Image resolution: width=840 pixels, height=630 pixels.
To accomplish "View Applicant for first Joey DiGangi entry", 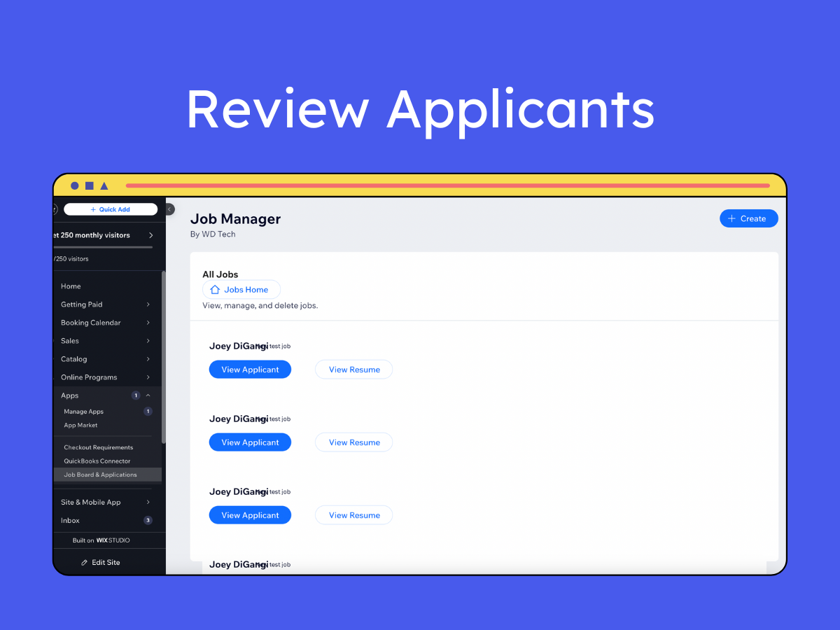I will (250, 370).
